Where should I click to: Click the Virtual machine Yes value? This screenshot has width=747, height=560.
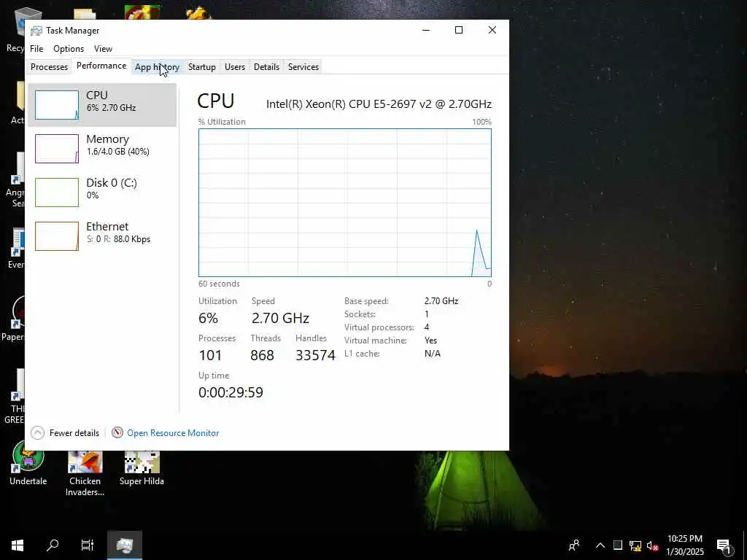point(430,341)
